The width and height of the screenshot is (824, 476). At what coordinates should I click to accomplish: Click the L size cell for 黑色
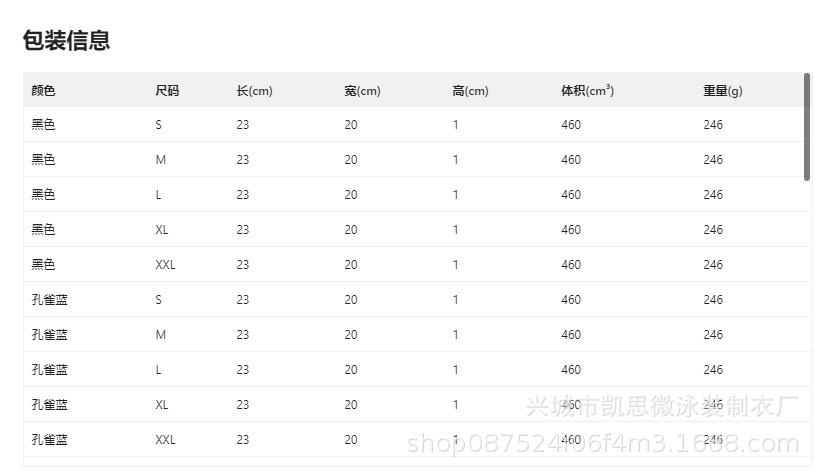coord(158,195)
